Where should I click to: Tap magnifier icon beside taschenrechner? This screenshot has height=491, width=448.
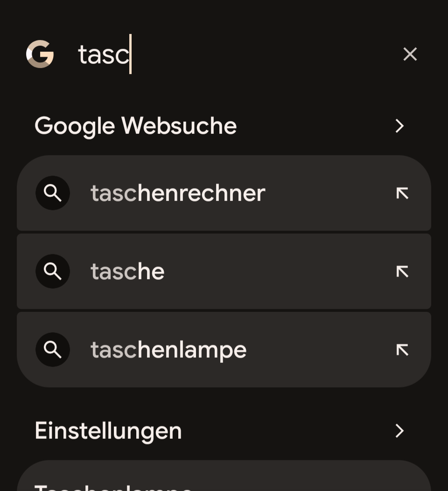[53, 193]
